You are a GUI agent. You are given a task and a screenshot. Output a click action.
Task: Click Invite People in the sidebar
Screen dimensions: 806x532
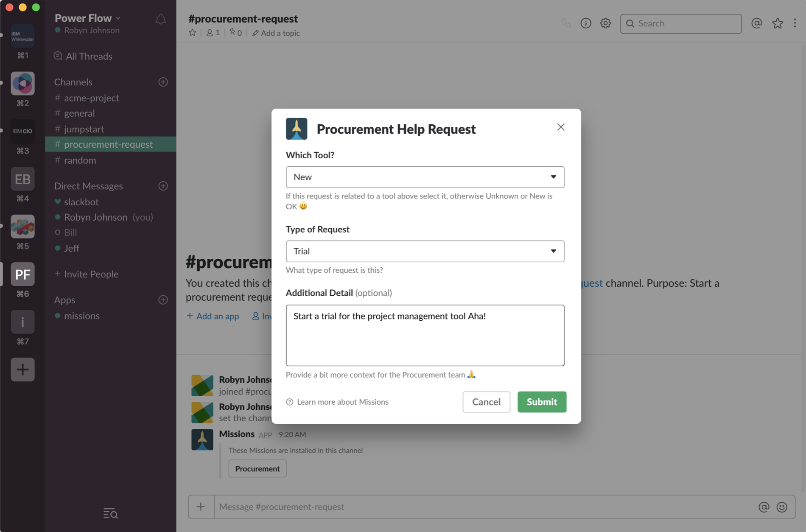point(87,274)
